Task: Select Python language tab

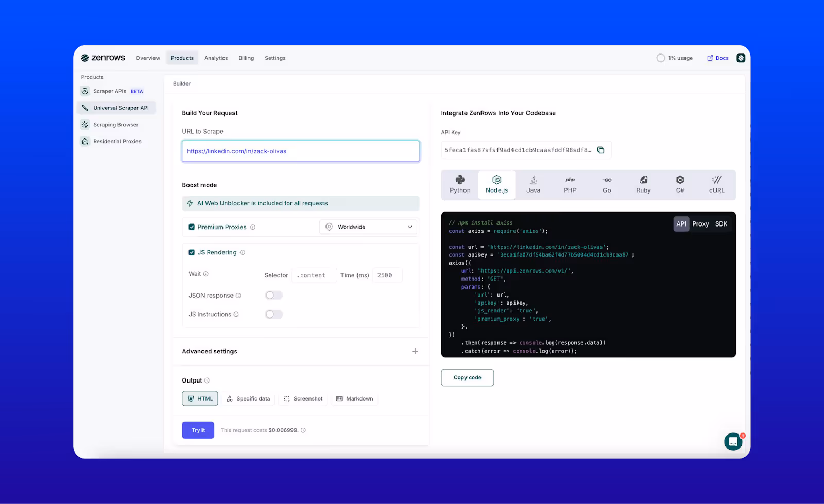Action: 460,184
